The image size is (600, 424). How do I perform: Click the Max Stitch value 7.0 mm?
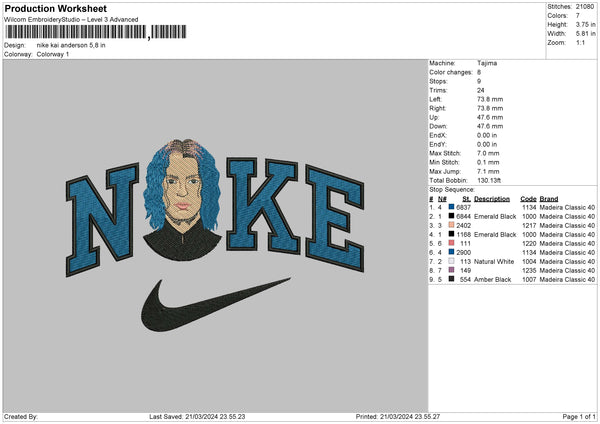click(x=488, y=153)
